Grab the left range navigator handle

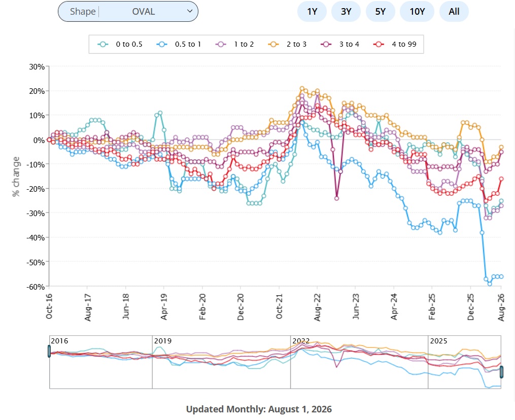[49, 351]
